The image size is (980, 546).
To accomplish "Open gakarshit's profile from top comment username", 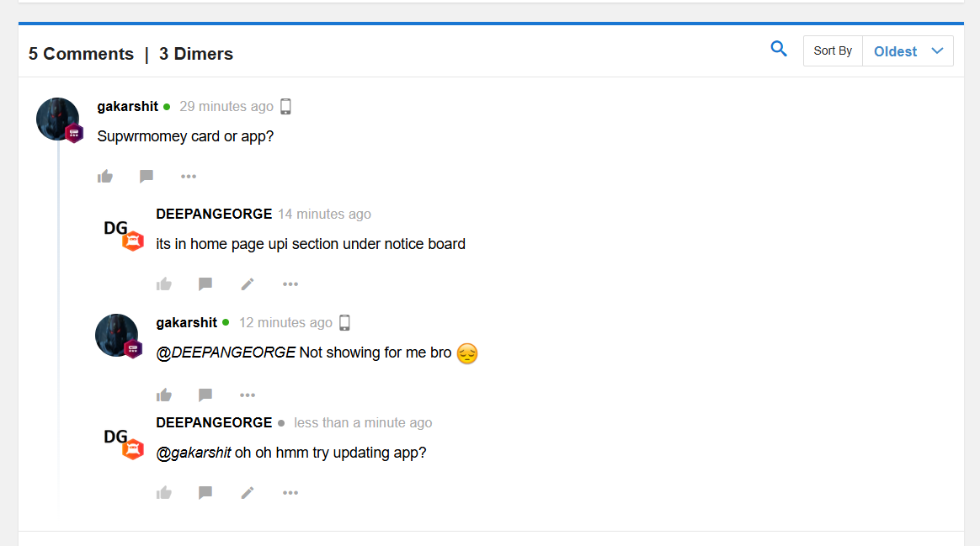I will coord(127,106).
